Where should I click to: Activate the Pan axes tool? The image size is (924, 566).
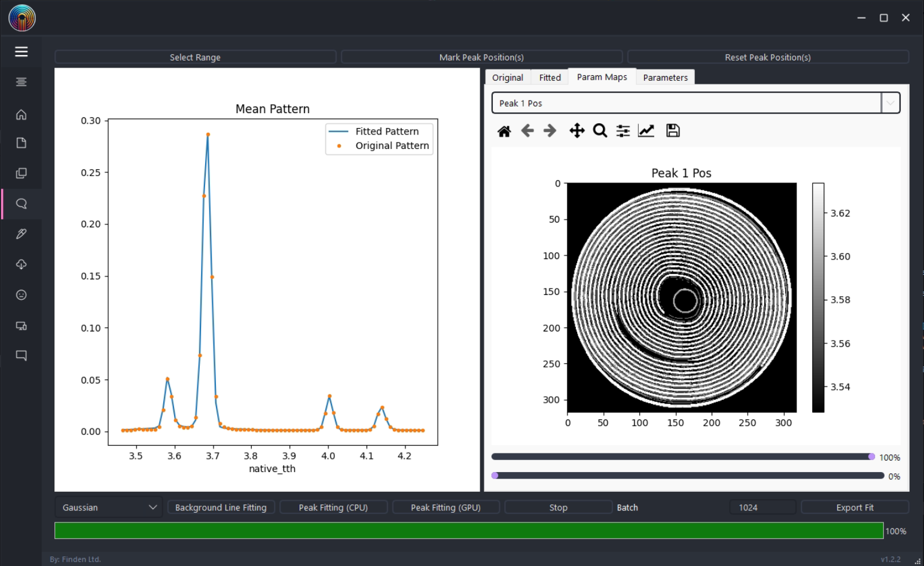coord(577,130)
